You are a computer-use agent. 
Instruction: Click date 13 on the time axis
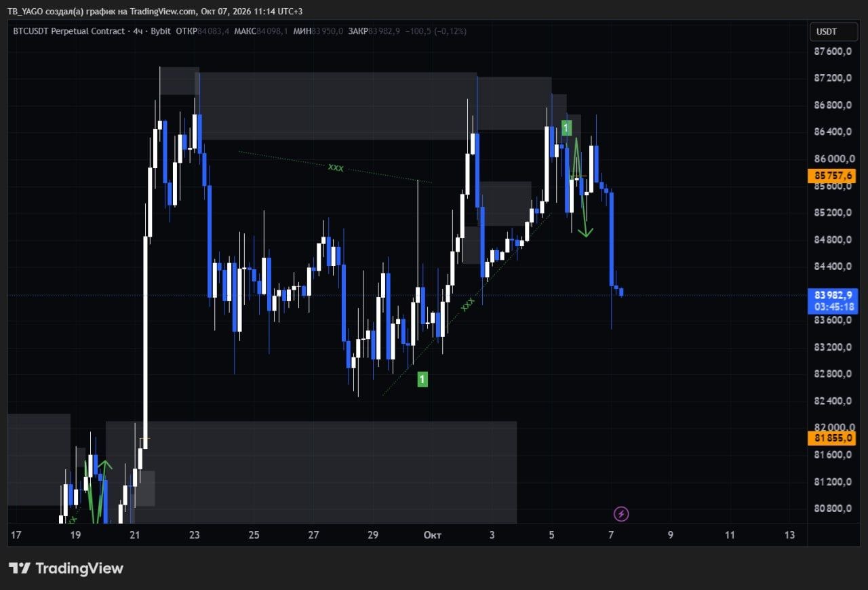tap(789, 535)
